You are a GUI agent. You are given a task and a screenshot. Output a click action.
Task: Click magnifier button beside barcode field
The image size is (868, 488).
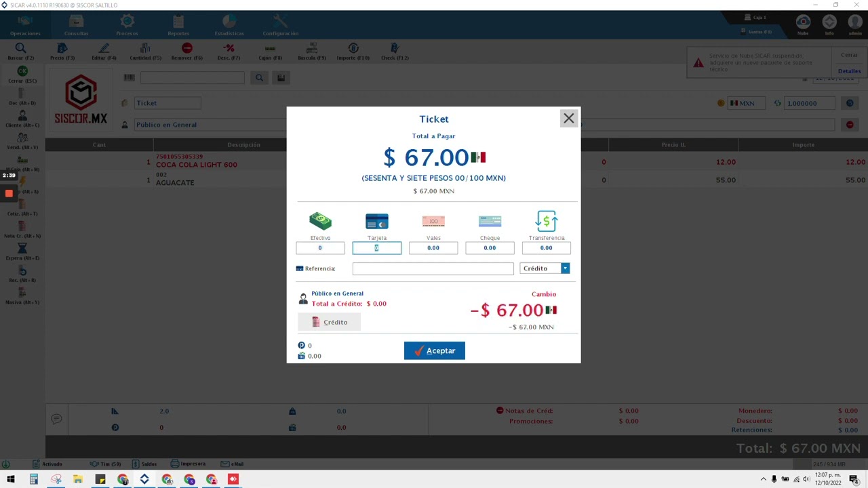tap(259, 78)
